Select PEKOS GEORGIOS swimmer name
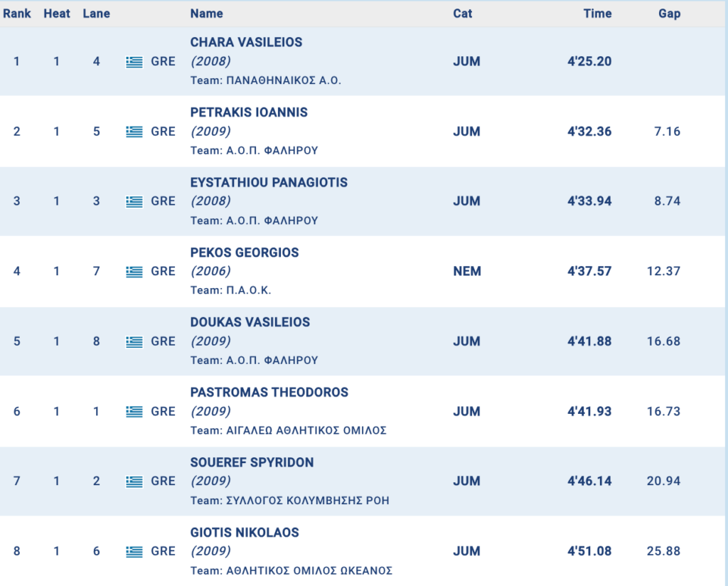This screenshot has height=586, width=728. (245, 252)
